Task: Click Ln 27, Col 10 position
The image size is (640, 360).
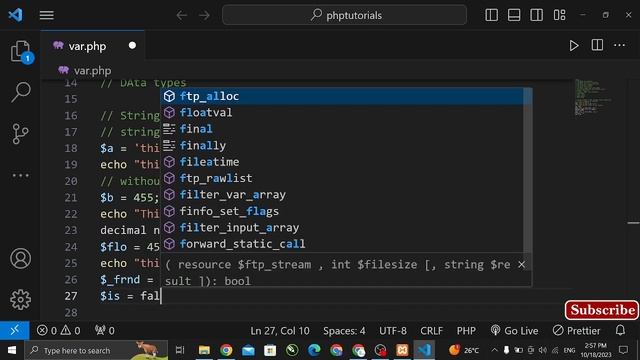Action: click(x=280, y=330)
